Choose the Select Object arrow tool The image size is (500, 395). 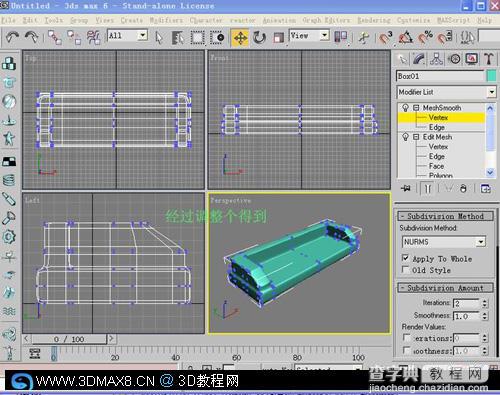[159, 38]
